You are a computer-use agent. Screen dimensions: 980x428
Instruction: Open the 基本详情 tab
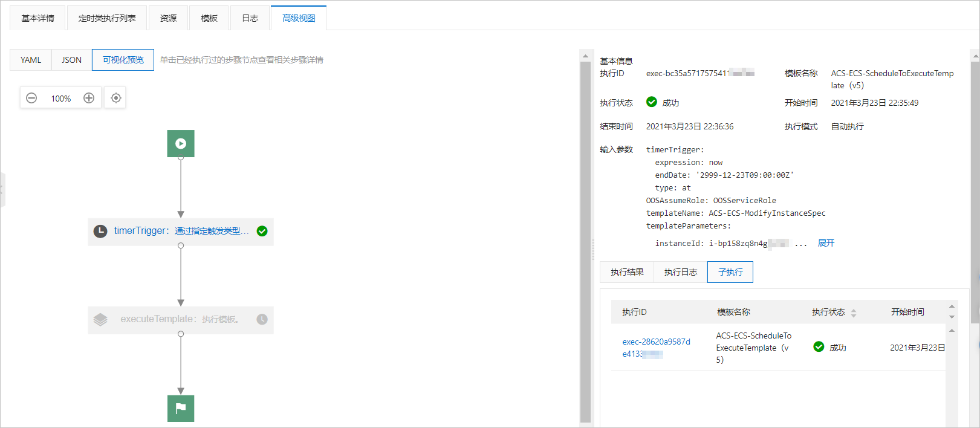point(37,18)
